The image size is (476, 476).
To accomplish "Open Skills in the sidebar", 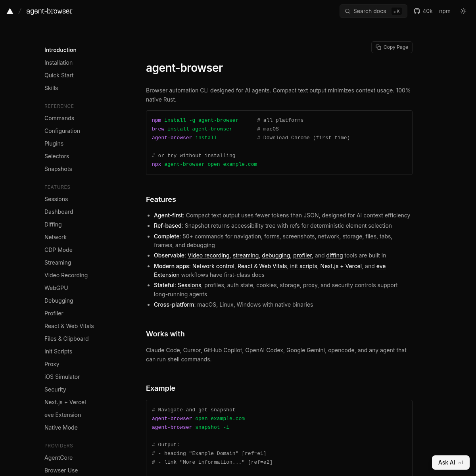I will [x=51, y=88].
